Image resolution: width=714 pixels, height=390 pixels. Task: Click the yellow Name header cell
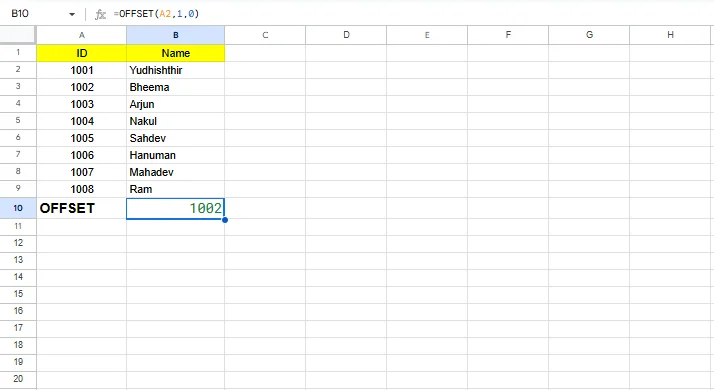[175, 53]
